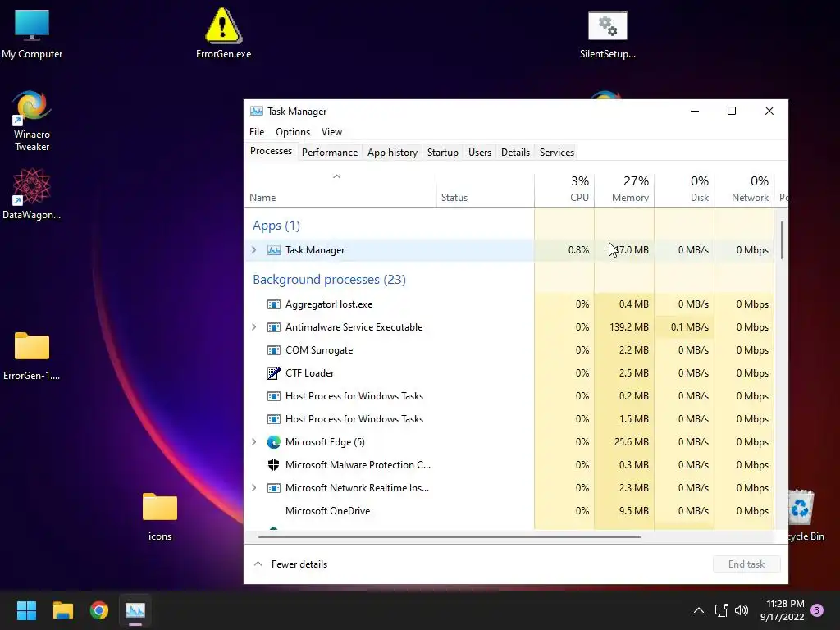Click the Antimalware Service Executable icon
The image size is (840, 630).
[274, 327]
